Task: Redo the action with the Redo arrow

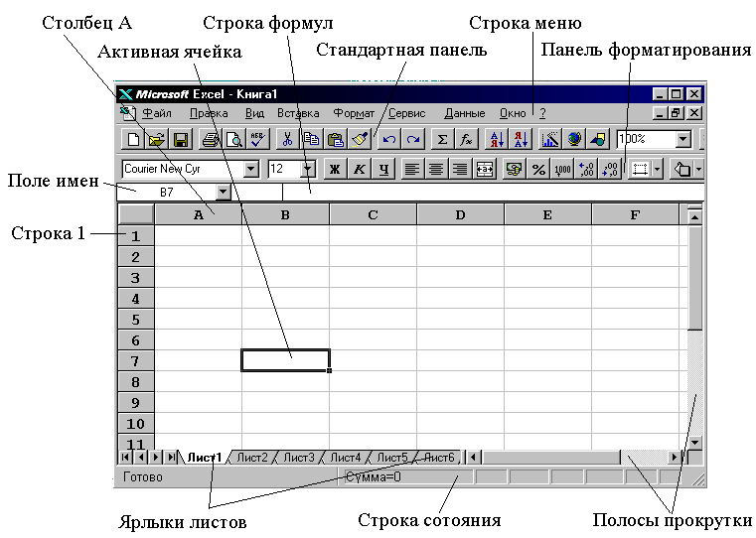Action: [412, 140]
